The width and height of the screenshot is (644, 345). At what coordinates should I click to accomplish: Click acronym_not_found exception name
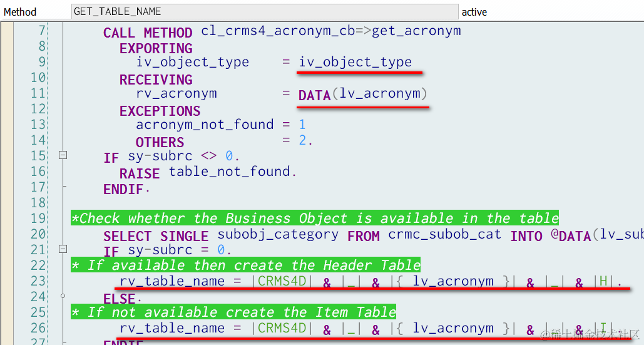[205, 125]
